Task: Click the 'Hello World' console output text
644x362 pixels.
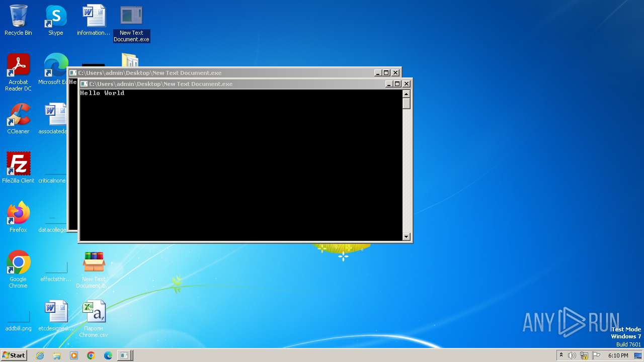Action: [x=102, y=93]
